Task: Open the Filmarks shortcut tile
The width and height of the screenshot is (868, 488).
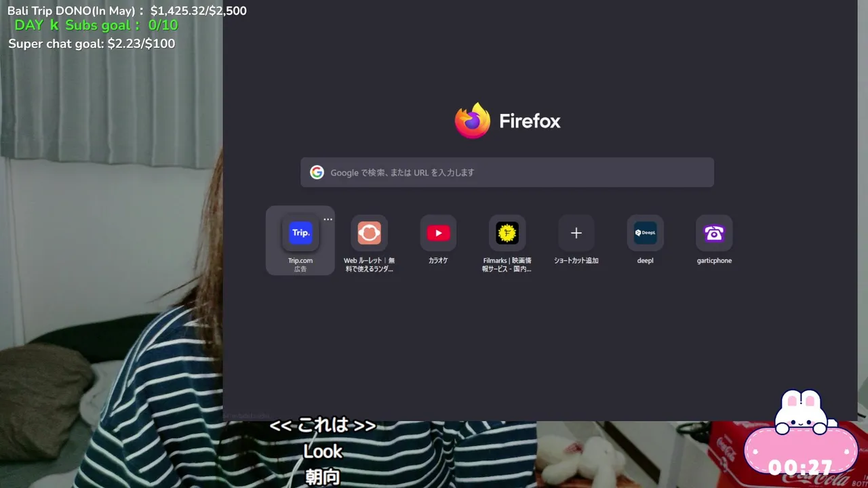Action: pyautogui.click(x=507, y=233)
